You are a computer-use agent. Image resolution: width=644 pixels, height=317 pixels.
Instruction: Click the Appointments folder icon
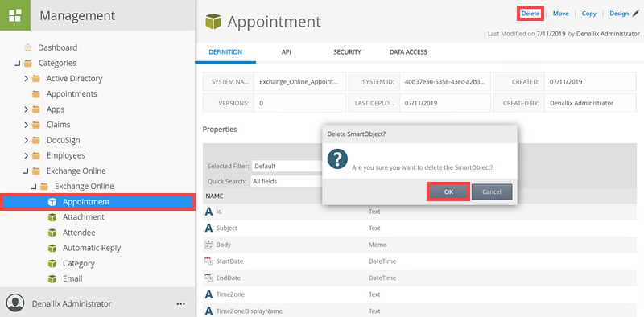[x=36, y=94]
